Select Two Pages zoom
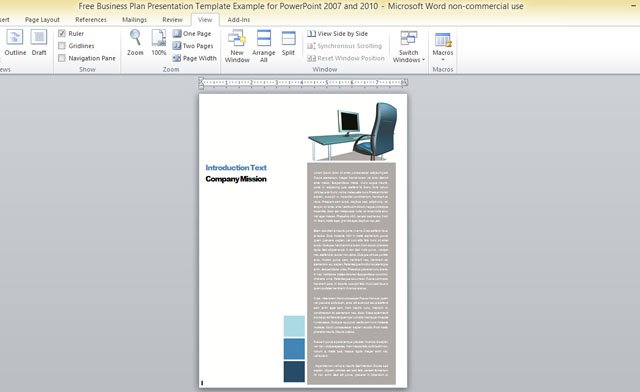640x392 pixels. 193,46
